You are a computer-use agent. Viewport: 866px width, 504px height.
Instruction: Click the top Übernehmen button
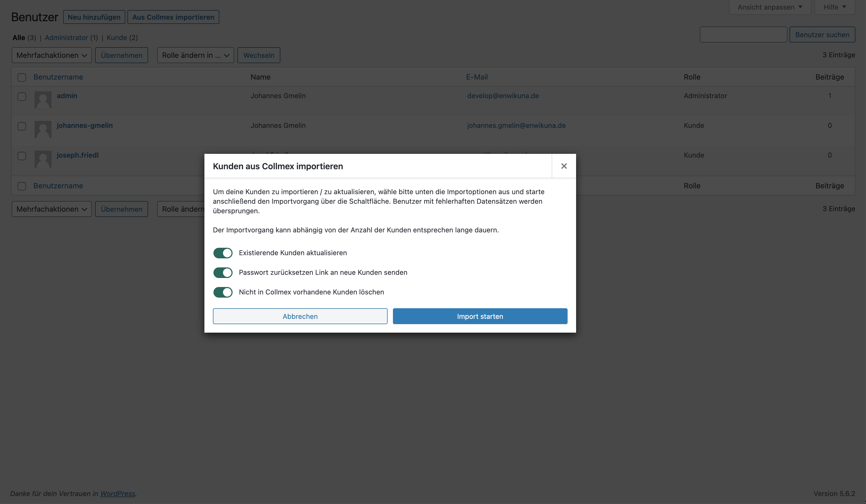click(x=122, y=55)
